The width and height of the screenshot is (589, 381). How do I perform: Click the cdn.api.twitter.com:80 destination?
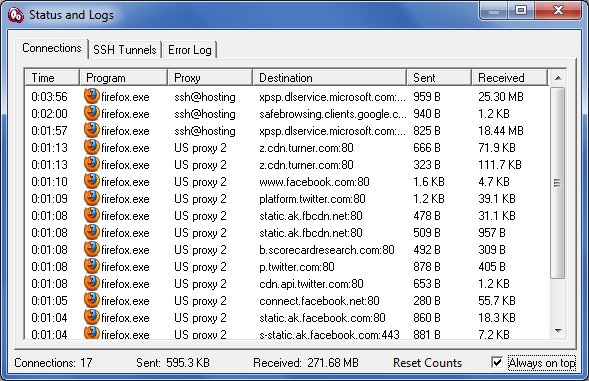(x=311, y=284)
